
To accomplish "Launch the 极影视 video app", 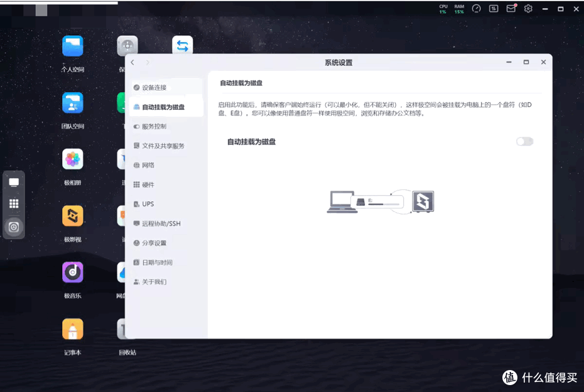I will click(x=73, y=216).
